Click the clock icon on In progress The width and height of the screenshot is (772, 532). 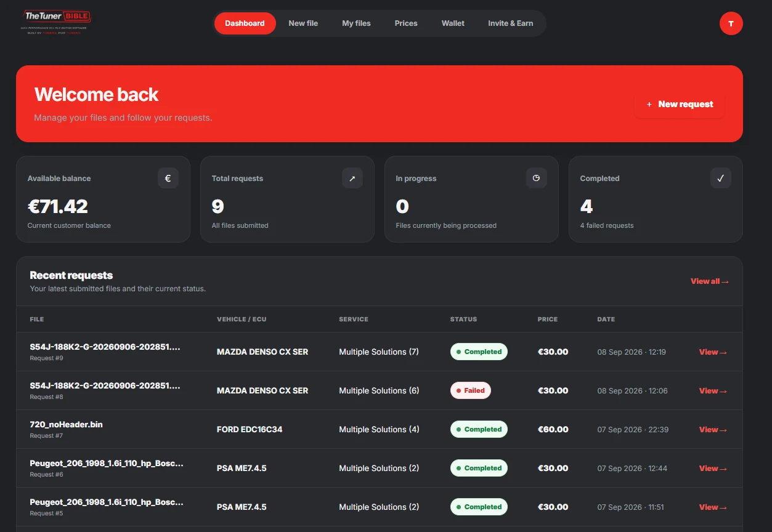point(536,179)
